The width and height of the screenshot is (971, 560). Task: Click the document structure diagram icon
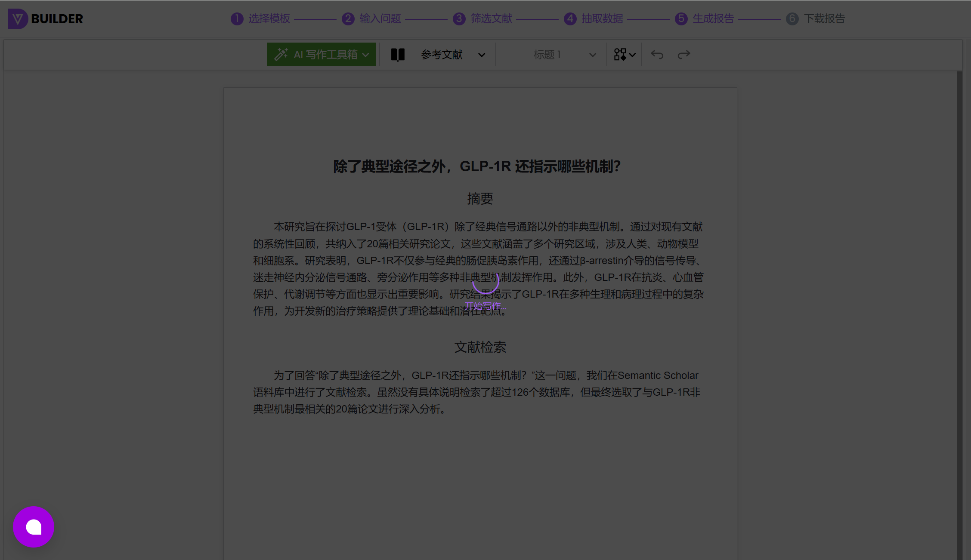pyautogui.click(x=620, y=54)
